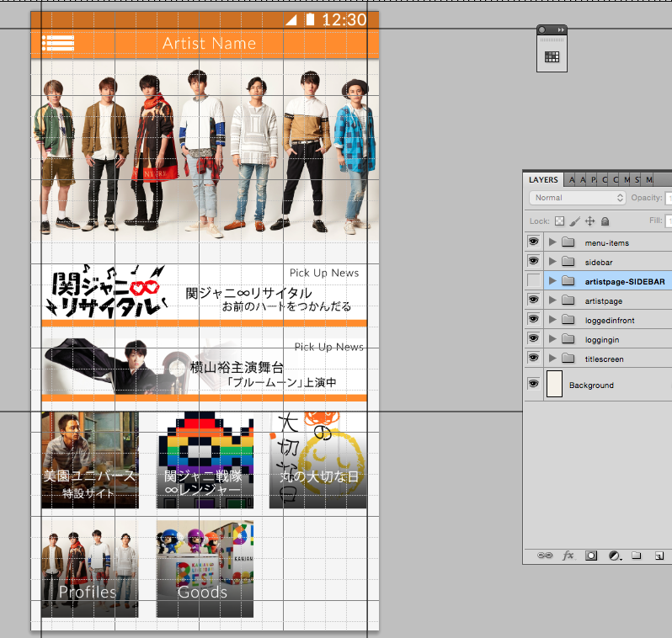This screenshot has height=638, width=672.
Task: Create a new layer
Action: pyautogui.click(x=659, y=556)
